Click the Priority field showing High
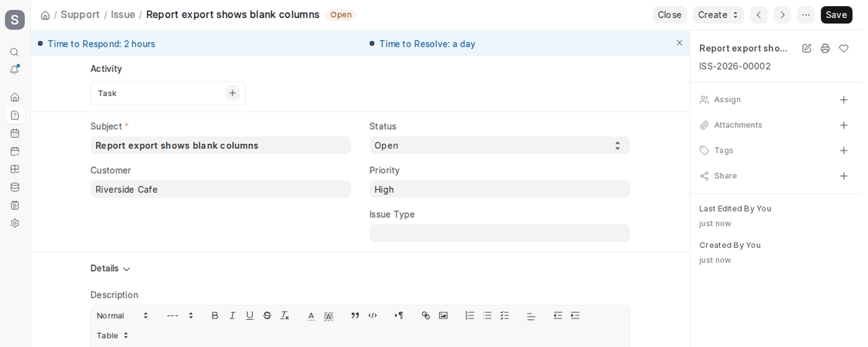 point(499,189)
